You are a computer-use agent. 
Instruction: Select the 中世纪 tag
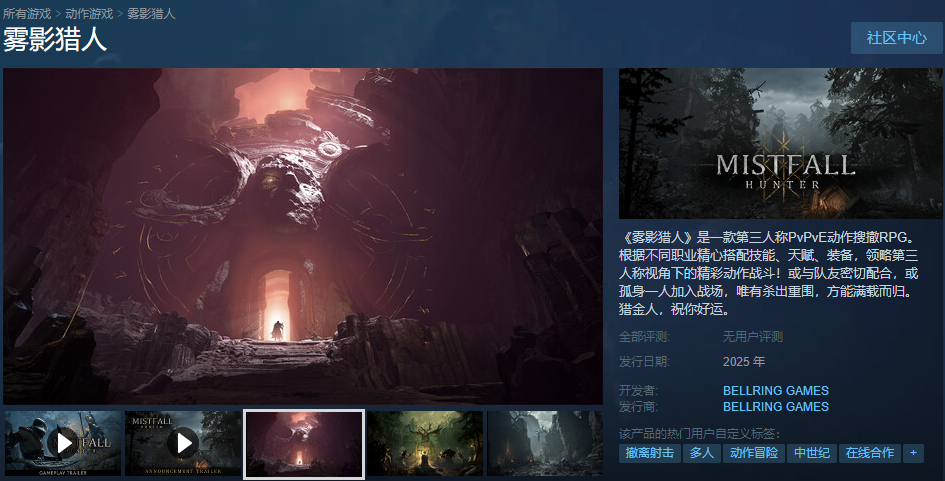pyautogui.click(x=812, y=453)
